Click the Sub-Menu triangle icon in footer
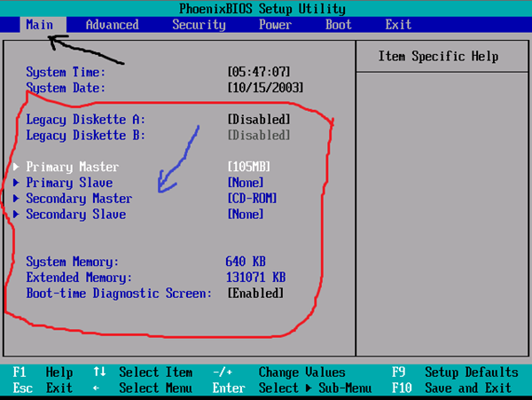The height and width of the screenshot is (400, 532). (309, 388)
